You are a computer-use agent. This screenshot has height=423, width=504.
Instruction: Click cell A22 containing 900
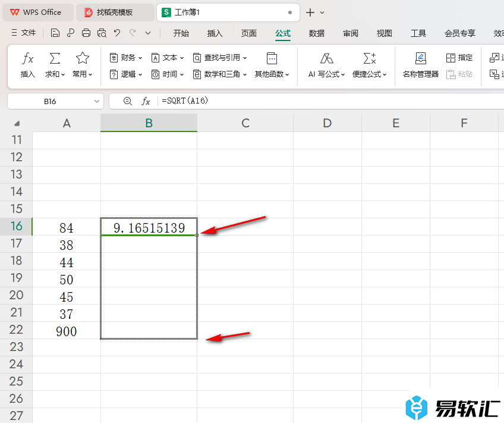(67, 330)
